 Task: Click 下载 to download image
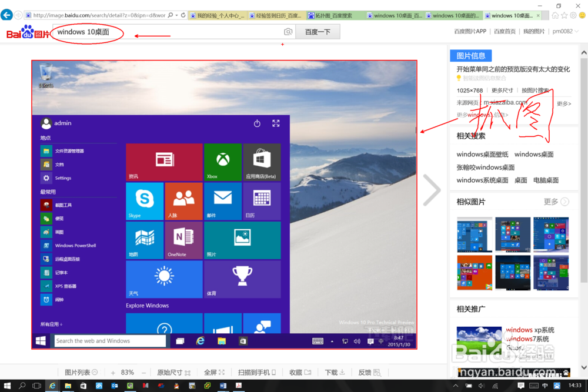tap(335, 373)
